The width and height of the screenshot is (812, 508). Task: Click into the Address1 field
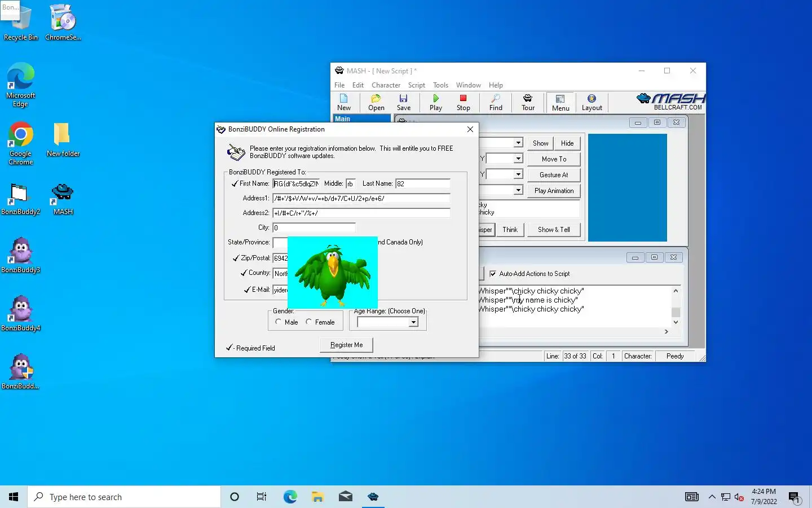click(361, 198)
